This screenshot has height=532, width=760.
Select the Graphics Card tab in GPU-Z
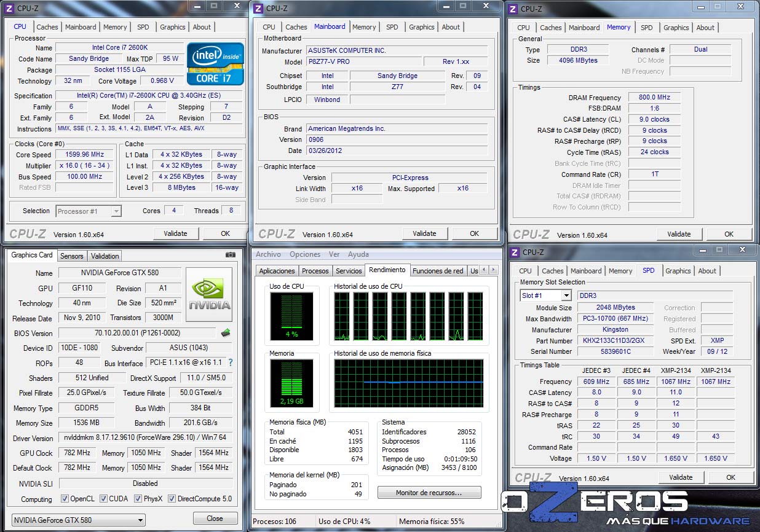[x=32, y=255]
